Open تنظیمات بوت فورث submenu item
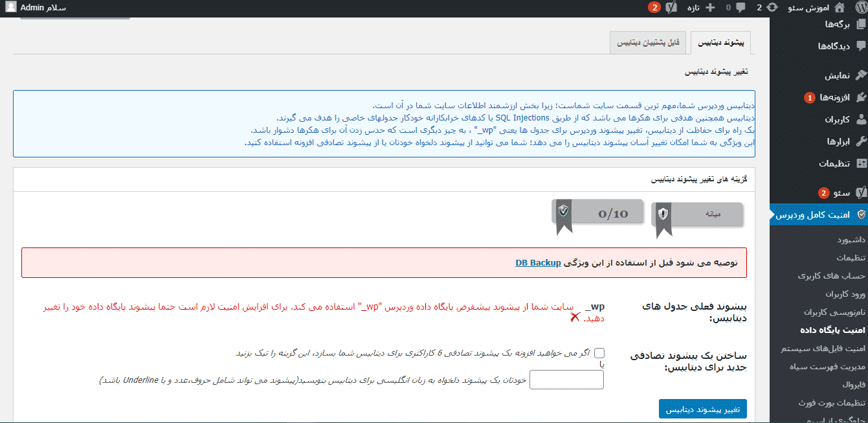This screenshot has height=423, width=868. point(830,403)
